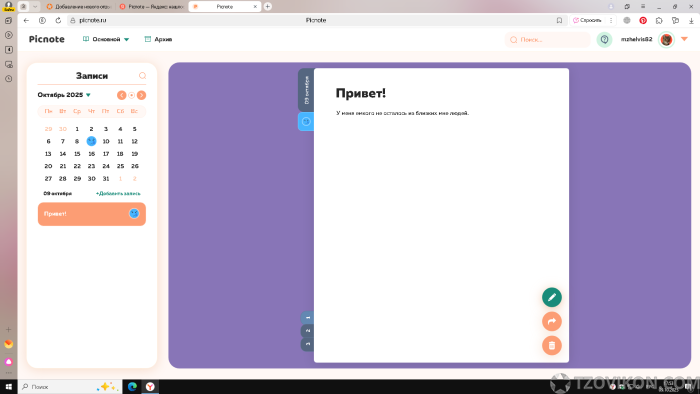Screen dimensions: 700x394
Task: Delete the note with the trash button
Action: [x=552, y=345]
